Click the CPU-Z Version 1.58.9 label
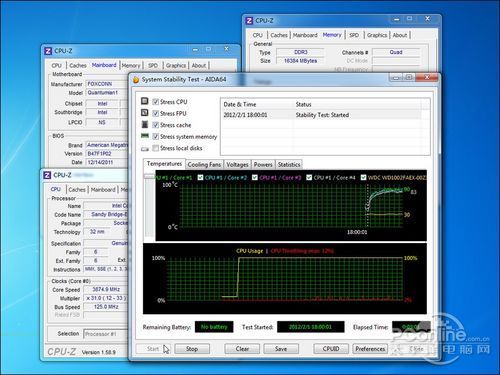The image size is (500, 375). [x=99, y=352]
